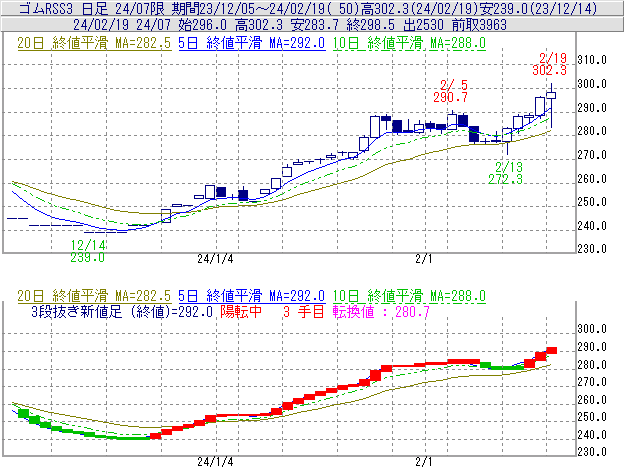
Task: Click the lower chart 230.0 axis label
Action: (592, 452)
